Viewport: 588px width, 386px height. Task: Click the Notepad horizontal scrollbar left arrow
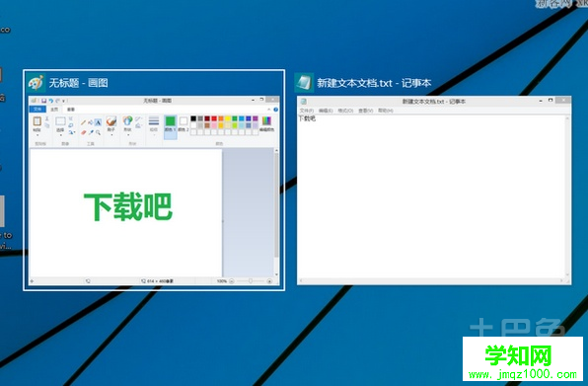(301, 281)
